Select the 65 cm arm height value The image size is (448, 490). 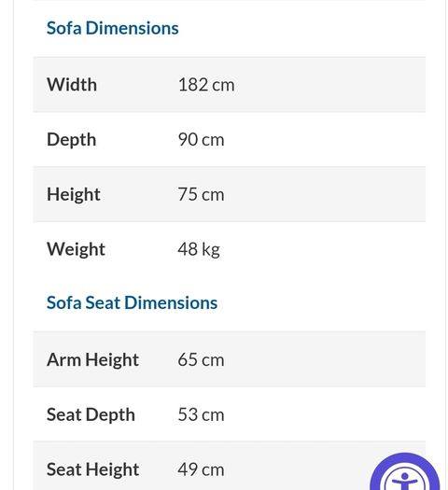coord(201,360)
